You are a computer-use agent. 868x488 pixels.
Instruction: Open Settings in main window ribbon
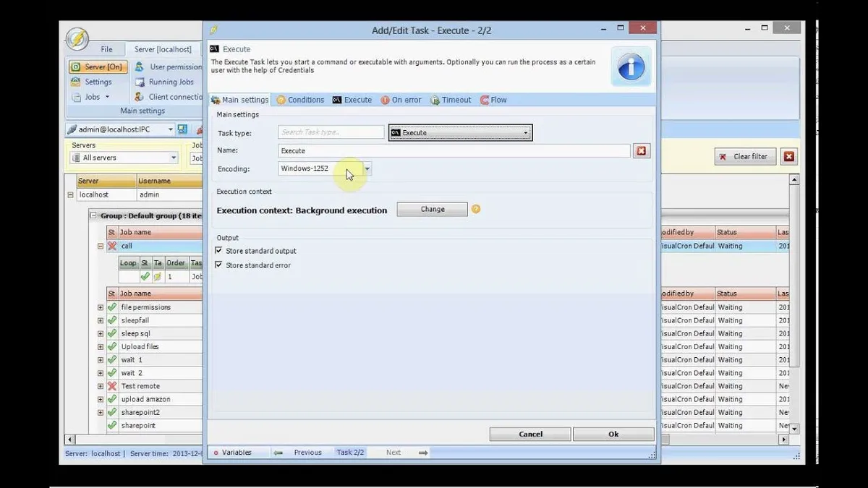[91, 82]
